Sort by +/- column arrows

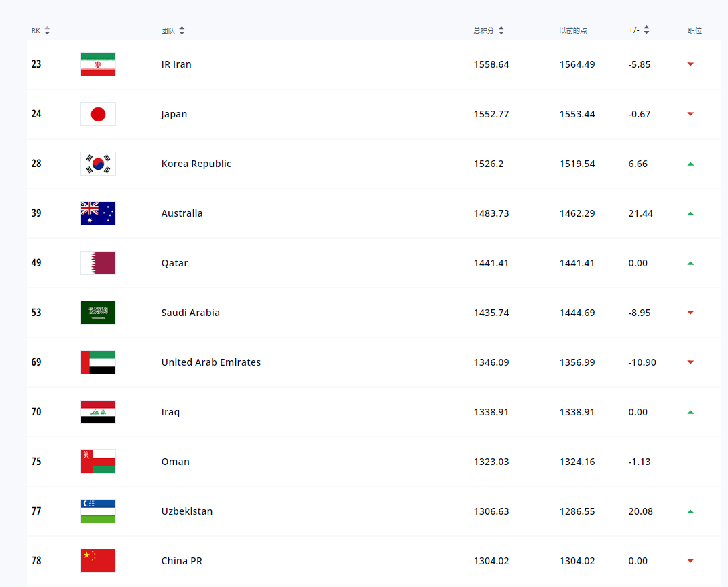click(646, 30)
